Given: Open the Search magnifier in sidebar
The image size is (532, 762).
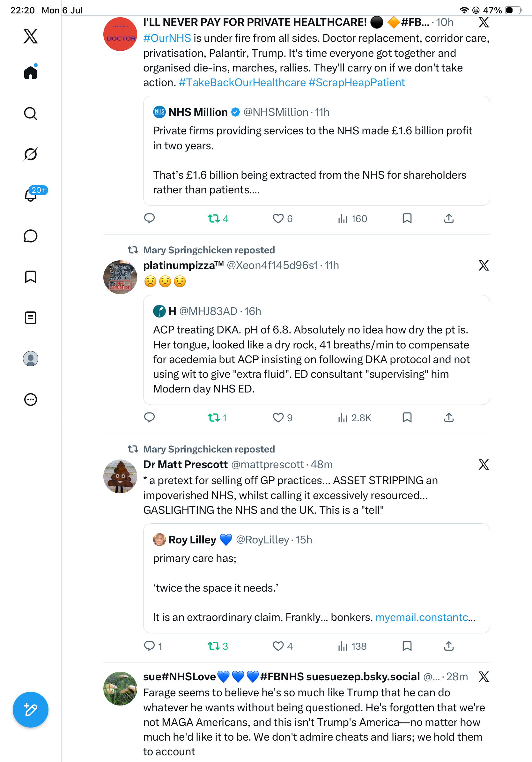Looking at the screenshot, I should pyautogui.click(x=31, y=113).
